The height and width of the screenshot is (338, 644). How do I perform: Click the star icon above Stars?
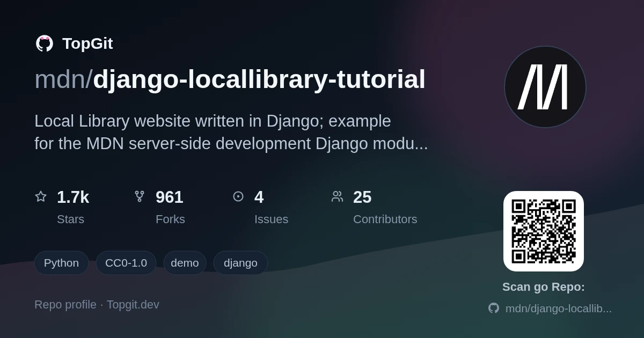pyautogui.click(x=41, y=196)
